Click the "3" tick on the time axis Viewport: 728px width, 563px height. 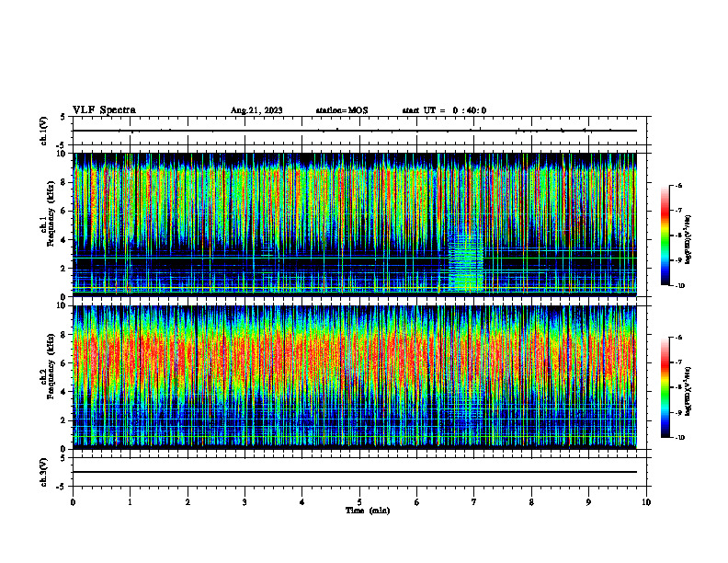245,502
